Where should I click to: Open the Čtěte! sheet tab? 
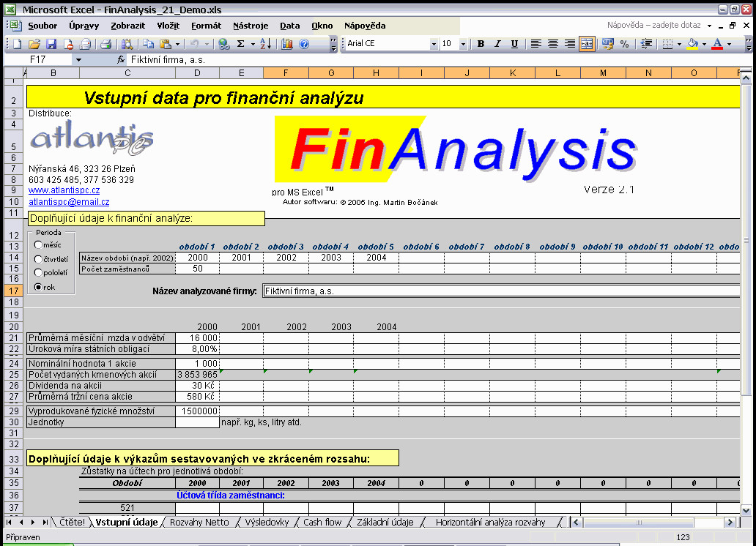point(73,523)
